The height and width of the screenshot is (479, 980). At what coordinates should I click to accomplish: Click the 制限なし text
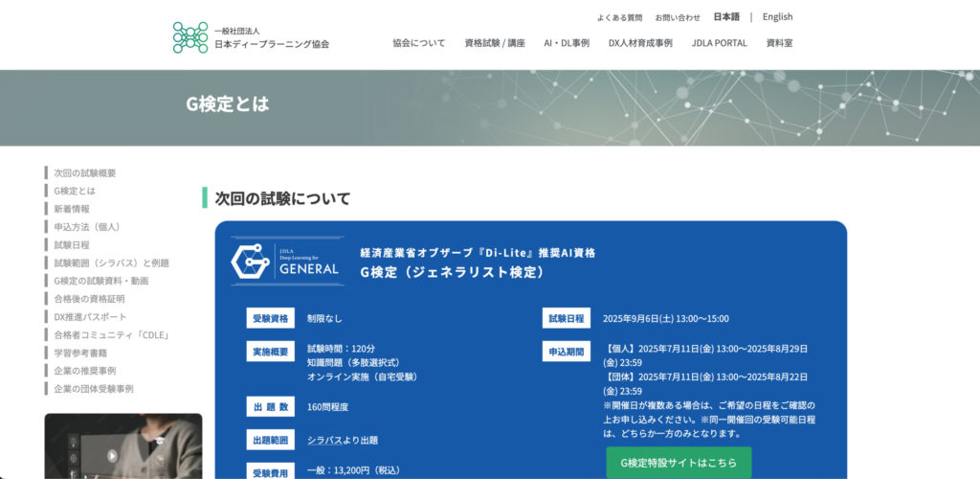[x=324, y=318]
